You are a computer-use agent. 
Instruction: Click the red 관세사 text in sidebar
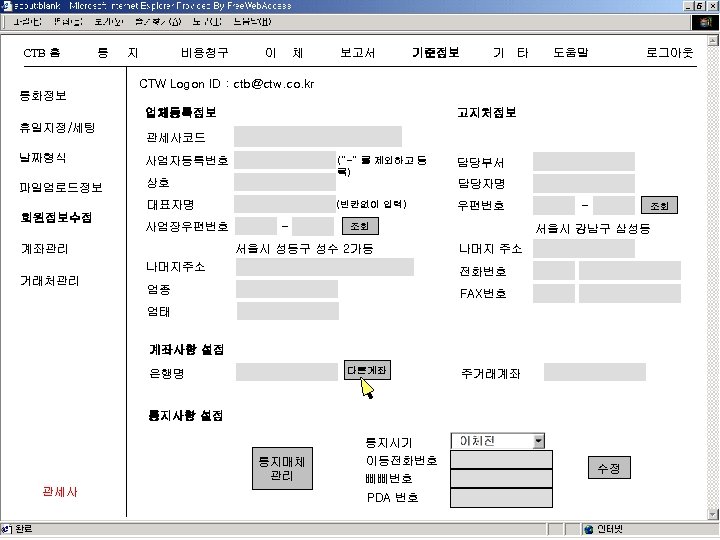[60, 492]
